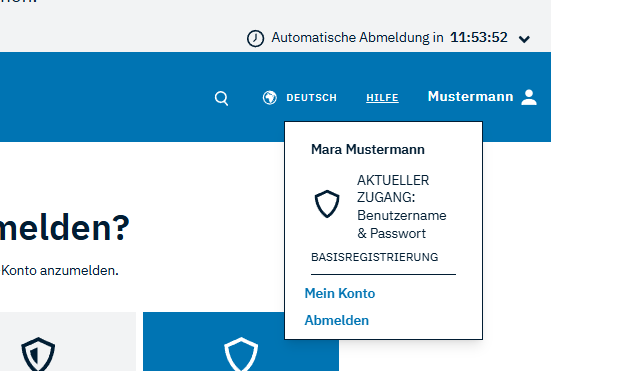Click the BASISREGISTRIERUNG label
Image resolution: width=642 pixels, height=371 pixels.
click(374, 257)
